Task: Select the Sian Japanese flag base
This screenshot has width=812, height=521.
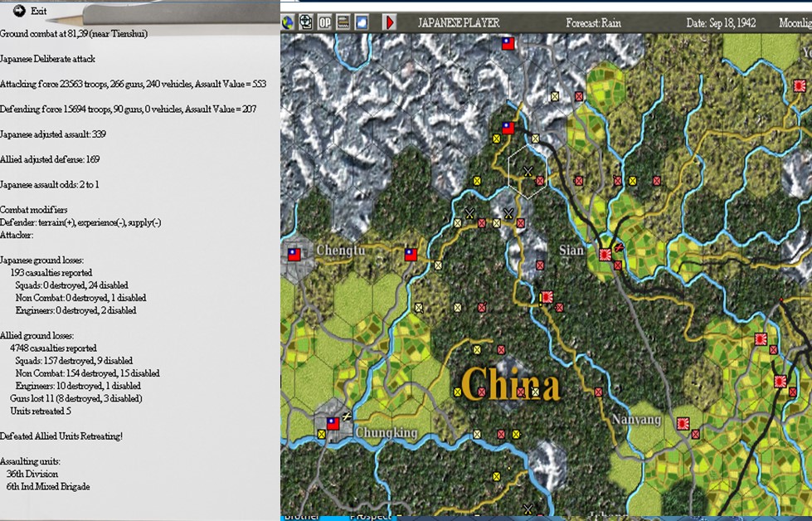Action: point(605,255)
